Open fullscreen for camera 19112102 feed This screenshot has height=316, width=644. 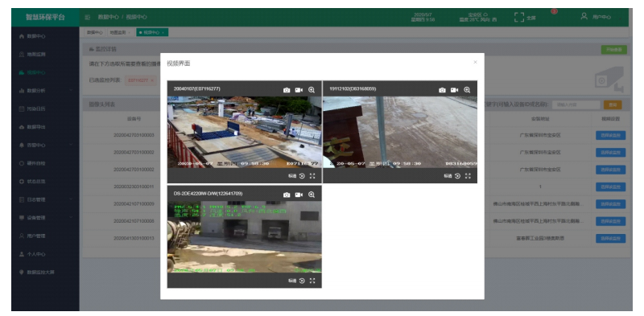468,175
